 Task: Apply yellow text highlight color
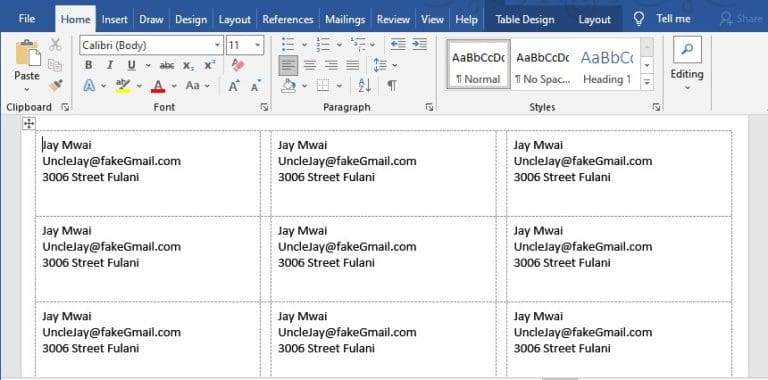click(122, 86)
